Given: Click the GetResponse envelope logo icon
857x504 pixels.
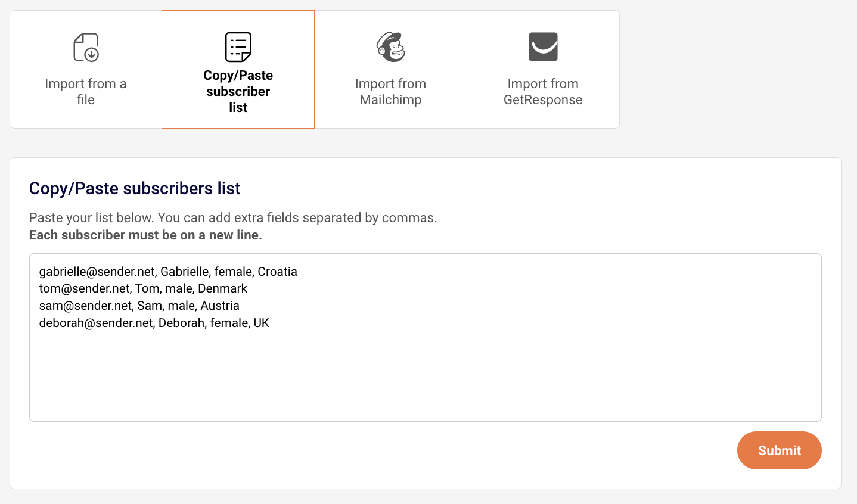Looking at the screenshot, I should pyautogui.click(x=543, y=47).
